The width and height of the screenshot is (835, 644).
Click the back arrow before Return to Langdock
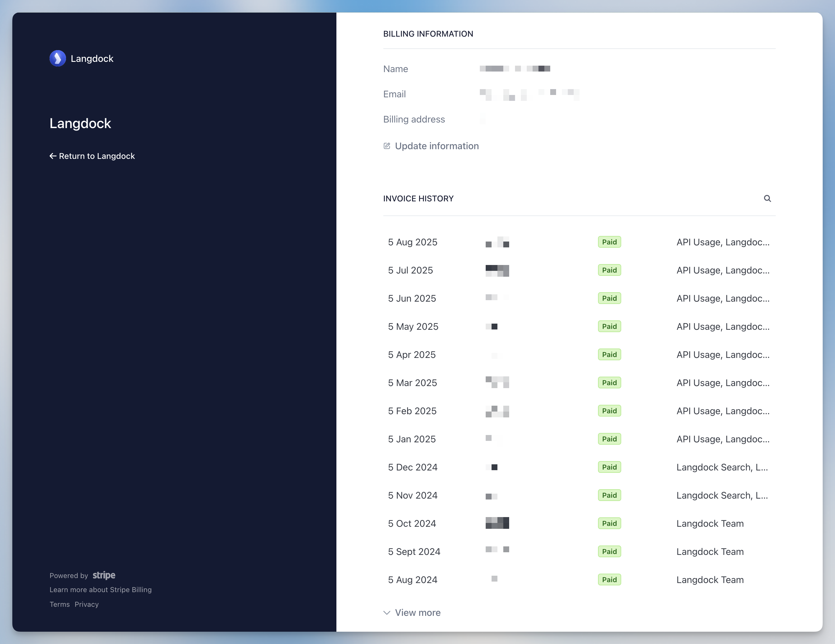(53, 156)
